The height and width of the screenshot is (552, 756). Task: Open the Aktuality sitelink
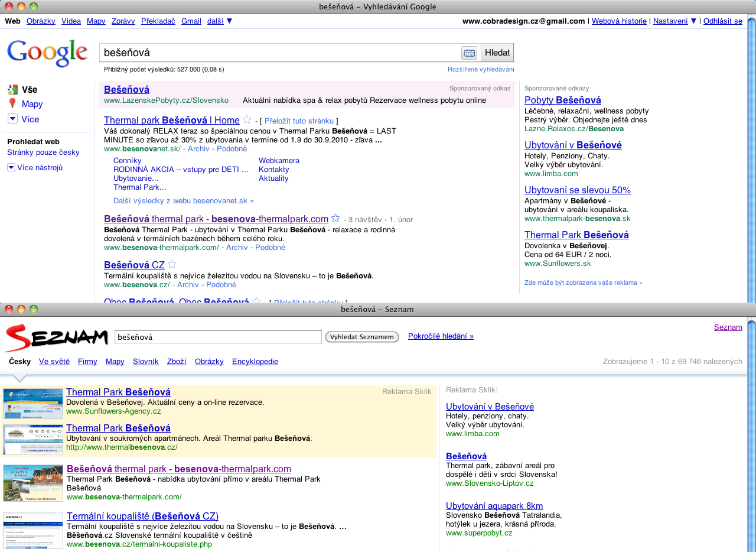(273, 178)
